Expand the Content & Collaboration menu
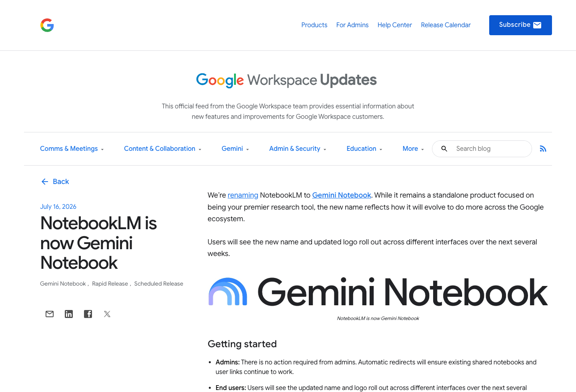Viewport: 576px width, 392px height. (x=163, y=149)
